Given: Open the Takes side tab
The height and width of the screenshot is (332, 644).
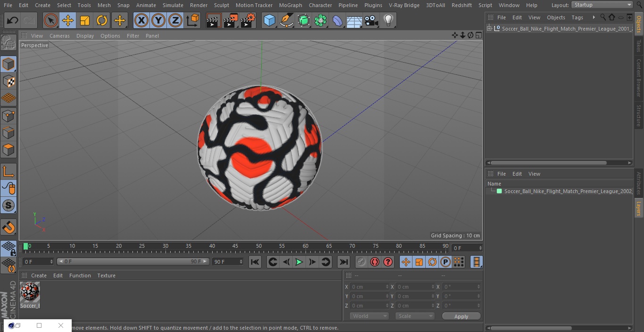Looking at the screenshot, I should tap(639, 46).
